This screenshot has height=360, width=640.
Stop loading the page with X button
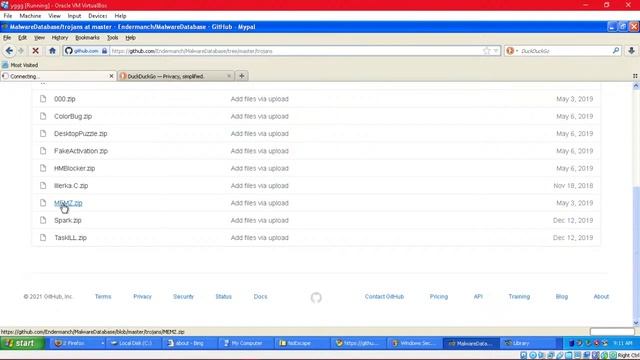pos(36,51)
